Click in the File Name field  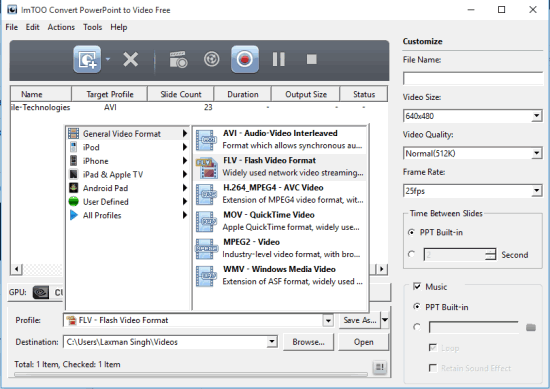point(473,79)
